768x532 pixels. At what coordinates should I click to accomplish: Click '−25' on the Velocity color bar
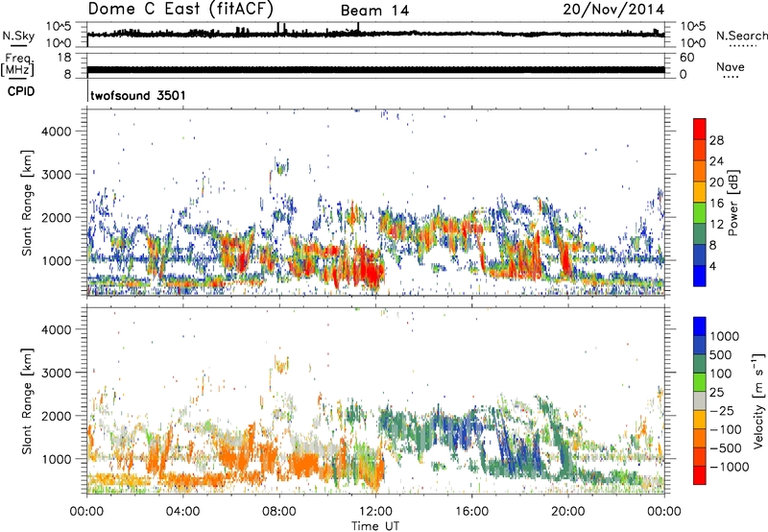[722, 410]
